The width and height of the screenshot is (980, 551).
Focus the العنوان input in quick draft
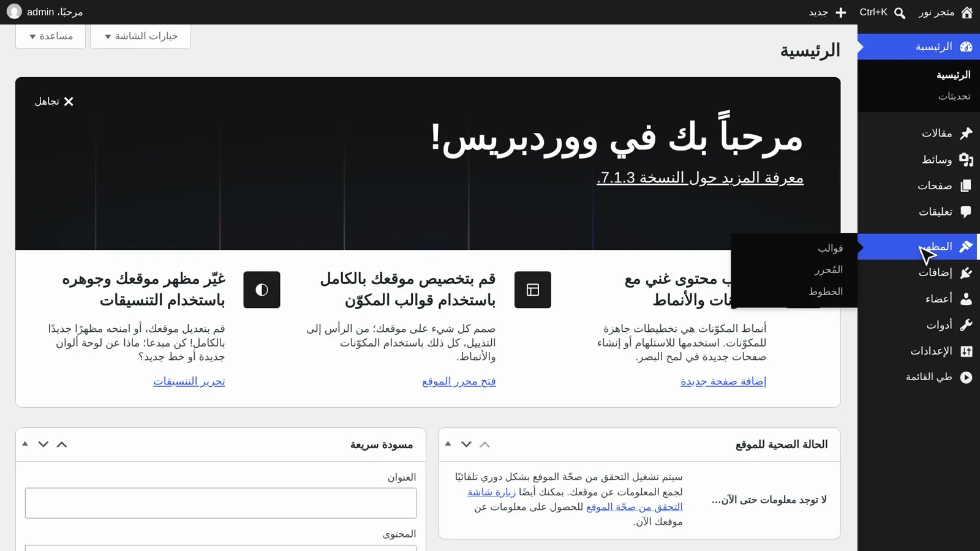coord(221,503)
